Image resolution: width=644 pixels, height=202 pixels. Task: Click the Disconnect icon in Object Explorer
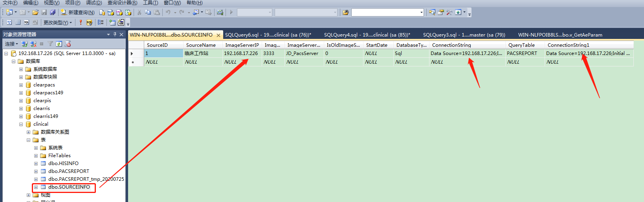(x=33, y=44)
